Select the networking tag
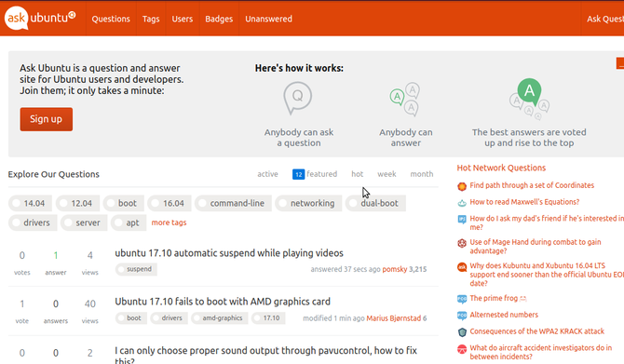 pyautogui.click(x=308, y=203)
